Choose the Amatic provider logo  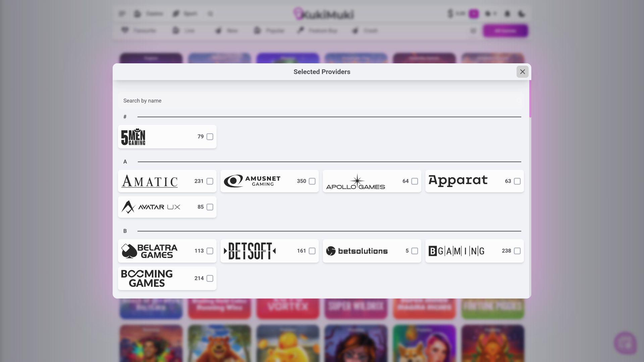pyautogui.click(x=150, y=181)
